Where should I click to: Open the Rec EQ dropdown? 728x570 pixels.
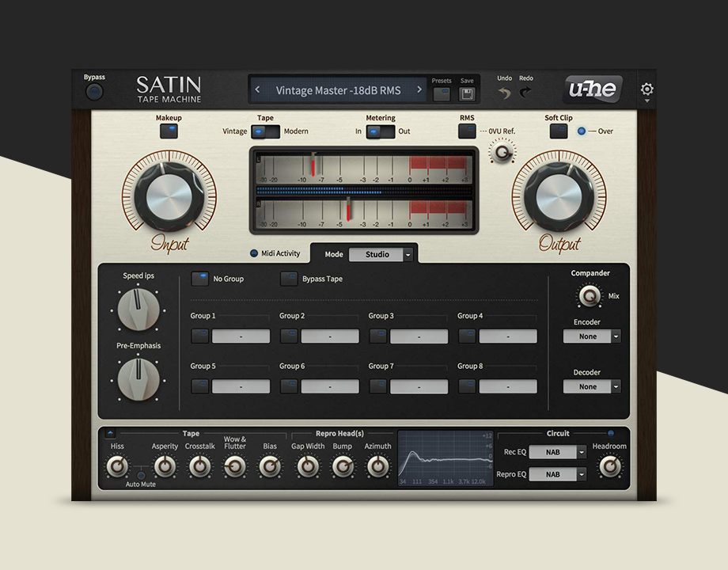[x=558, y=452]
